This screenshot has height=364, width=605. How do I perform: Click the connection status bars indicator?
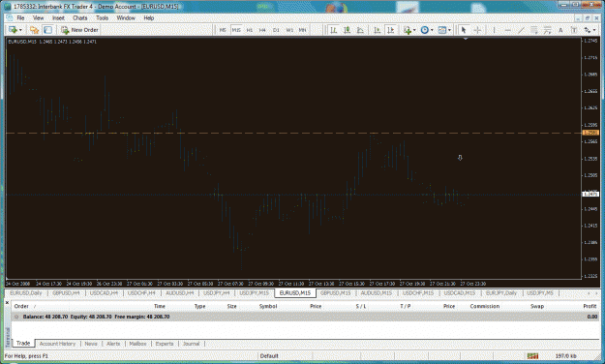point(532,355)
